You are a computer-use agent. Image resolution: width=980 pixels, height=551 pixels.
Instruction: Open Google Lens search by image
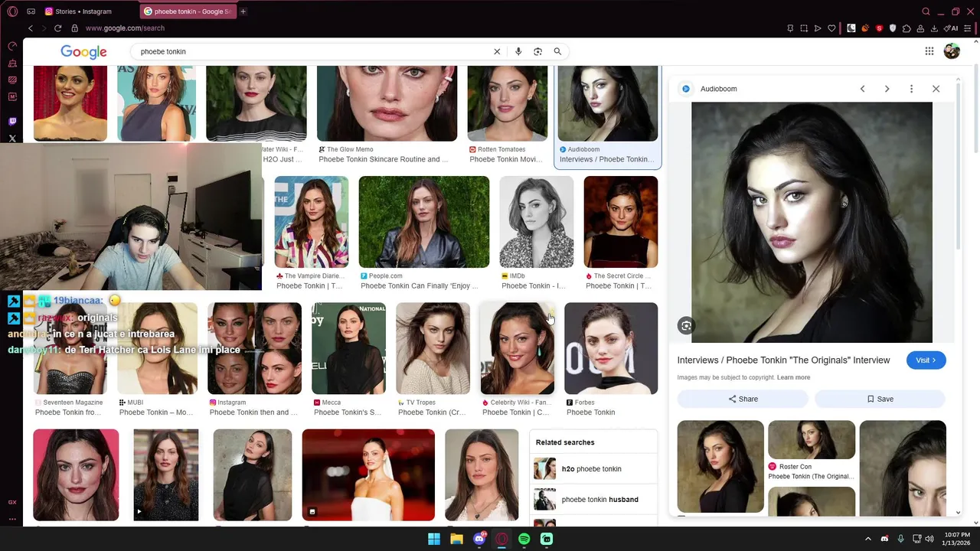(x=538, y=51)
